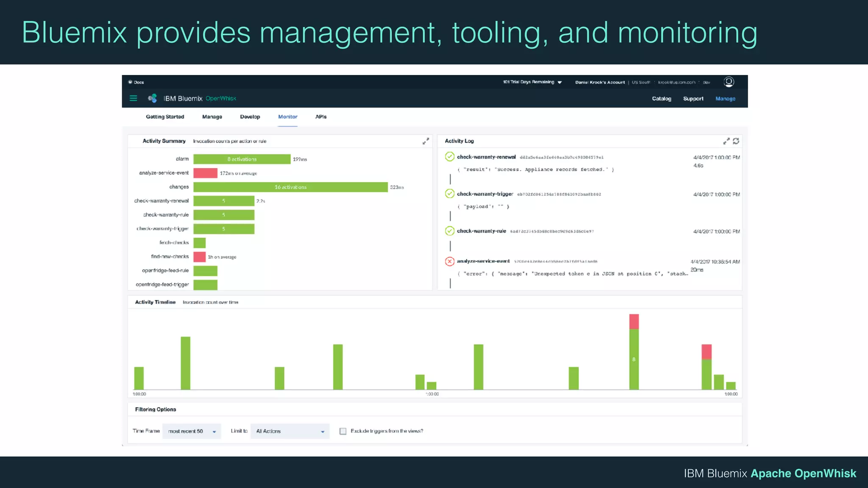Switch to the Develop tab
The height and width of the screenshot is (488, 868).
coord(250,117)
